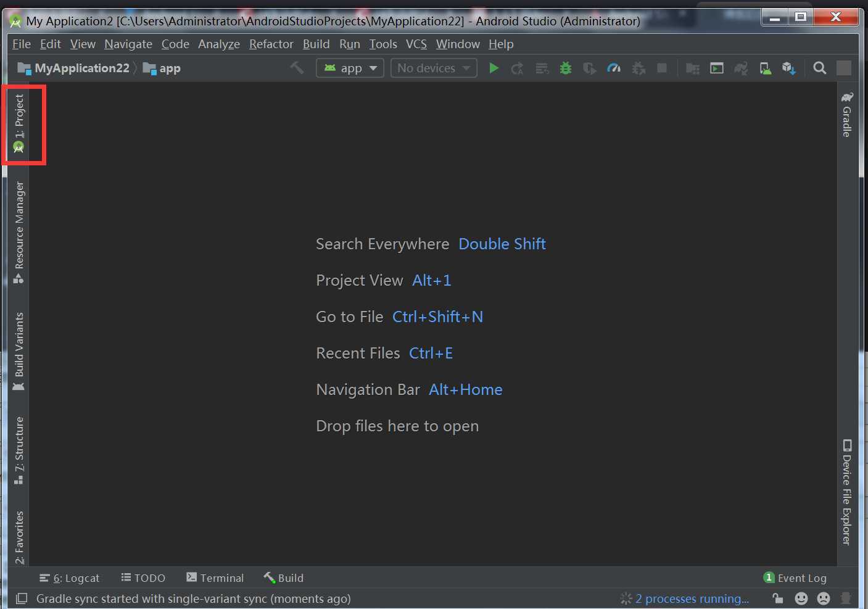
Task: Open the Run Anything icon
Action: tap(717, 68)
